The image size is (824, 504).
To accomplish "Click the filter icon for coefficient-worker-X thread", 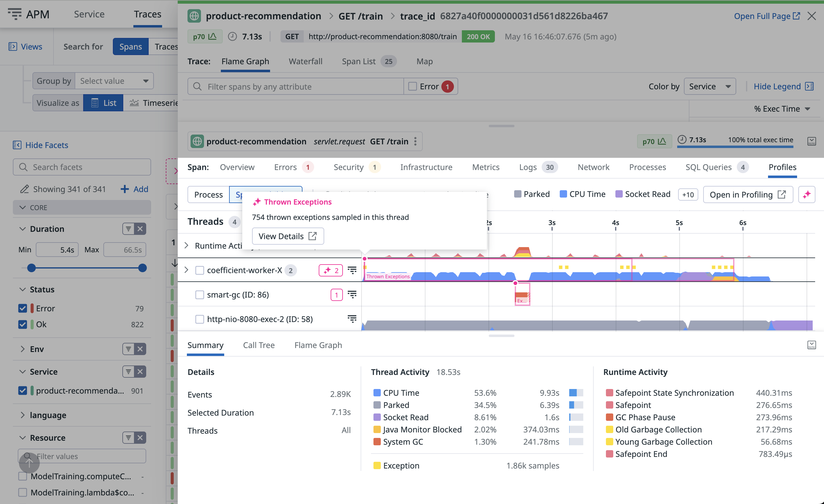I will click(x=352, y=270).
